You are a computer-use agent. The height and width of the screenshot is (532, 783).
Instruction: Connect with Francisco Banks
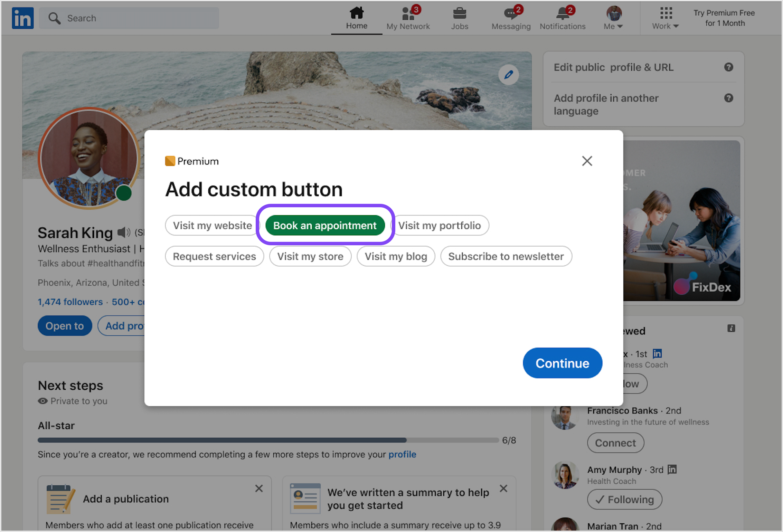click(615, 443)
